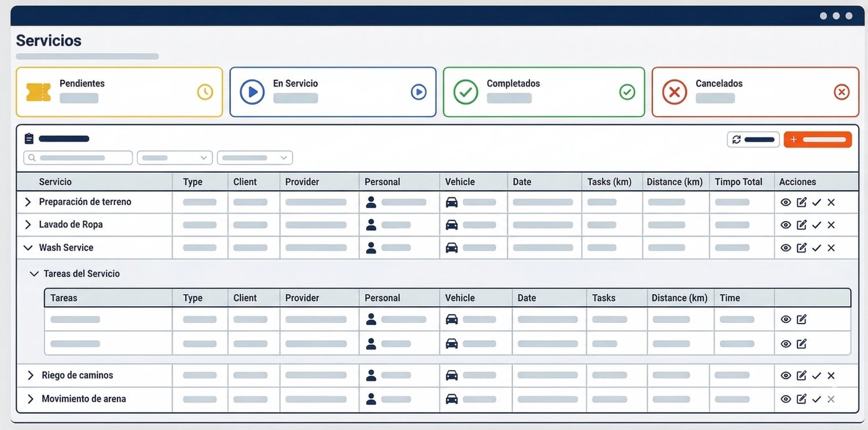Click the yellow clock icon in Pendientes
Image resolution: width=868 pixels, height=430 pixels.
[x=205, y=92]
